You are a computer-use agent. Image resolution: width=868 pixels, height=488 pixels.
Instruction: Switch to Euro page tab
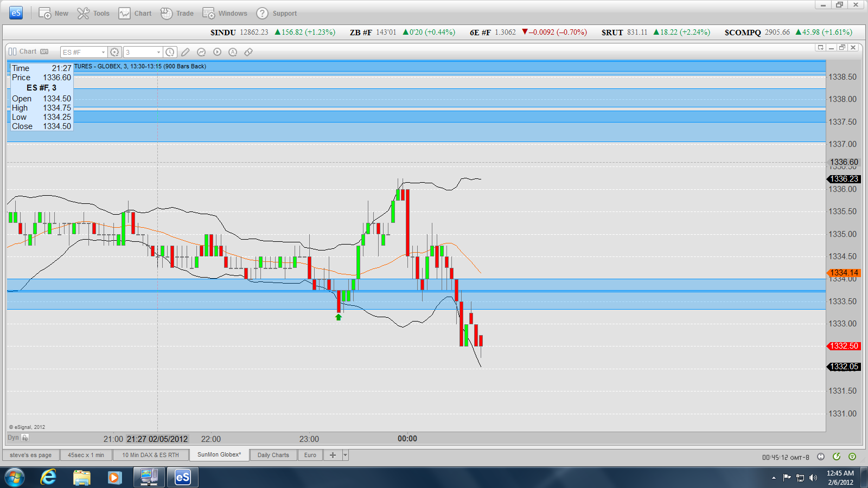point(310,455)
